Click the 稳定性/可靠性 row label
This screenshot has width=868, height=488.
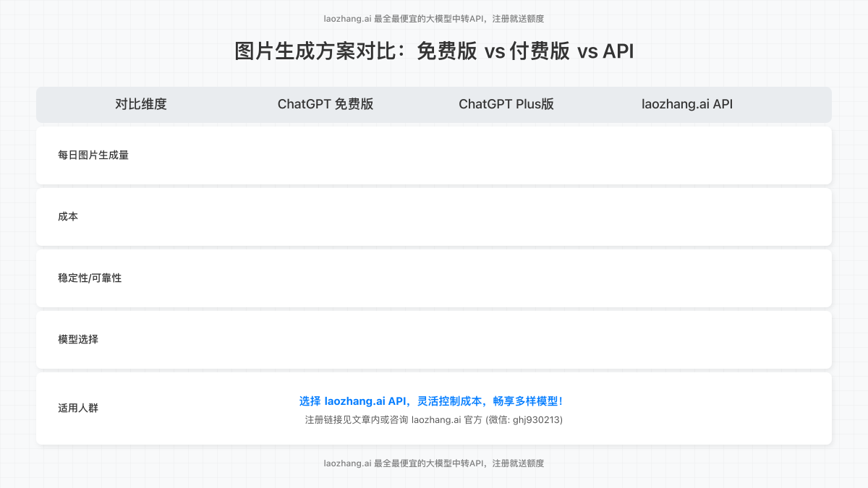click(90, 278)
